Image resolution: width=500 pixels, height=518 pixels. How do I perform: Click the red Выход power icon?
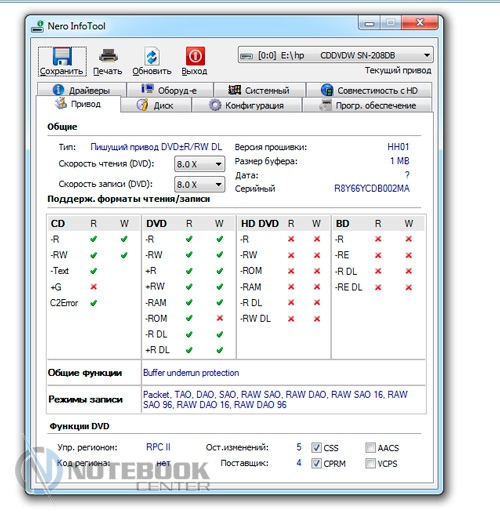[x=195, y=56]
